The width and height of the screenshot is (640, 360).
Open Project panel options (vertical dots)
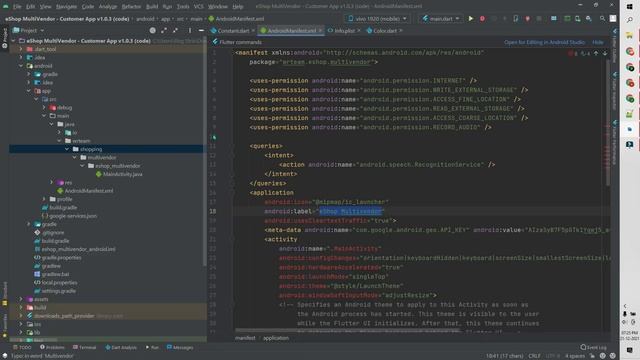tap(190, 30)
